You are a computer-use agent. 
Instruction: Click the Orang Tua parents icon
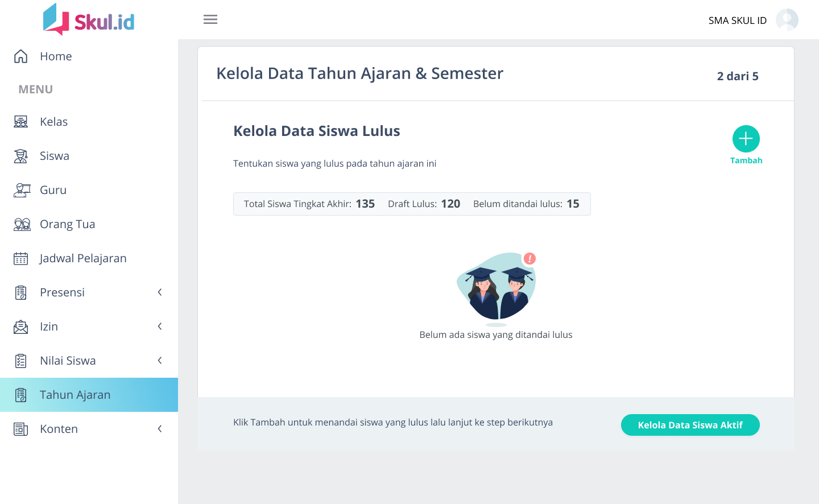[x=22, y=224]
